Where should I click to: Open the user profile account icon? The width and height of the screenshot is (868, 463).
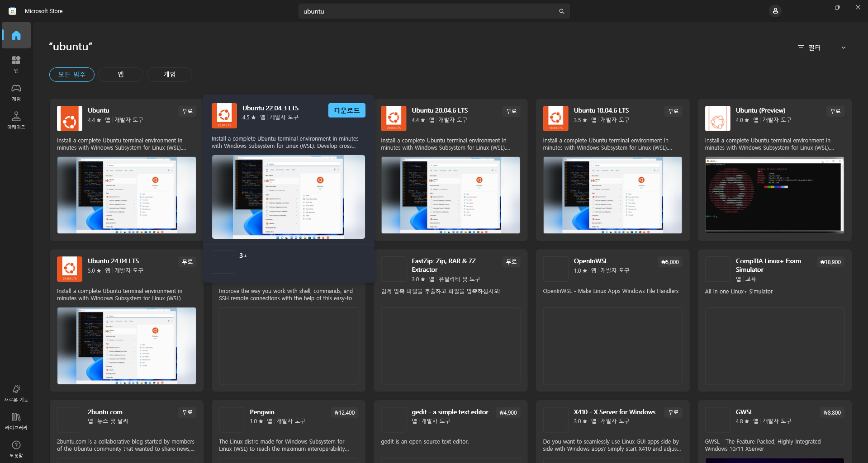775,11
